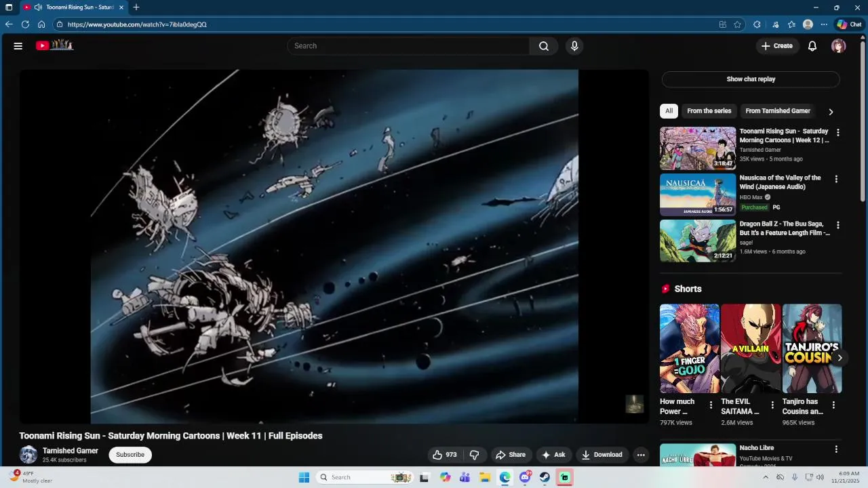This screenshot has height=488, width=868.
Task: Open the 1 Finger Gojo short thumbnail
Action: click(x=690, y=348)
